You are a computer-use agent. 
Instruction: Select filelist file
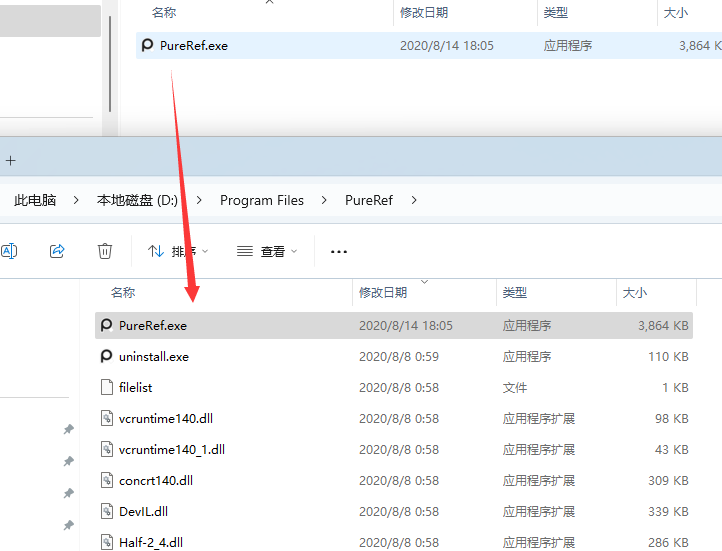pyautogui.click(x=394, y=388)
